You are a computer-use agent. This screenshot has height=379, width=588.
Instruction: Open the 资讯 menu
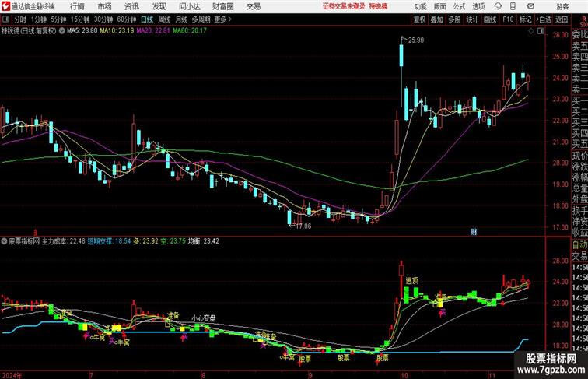131,6
